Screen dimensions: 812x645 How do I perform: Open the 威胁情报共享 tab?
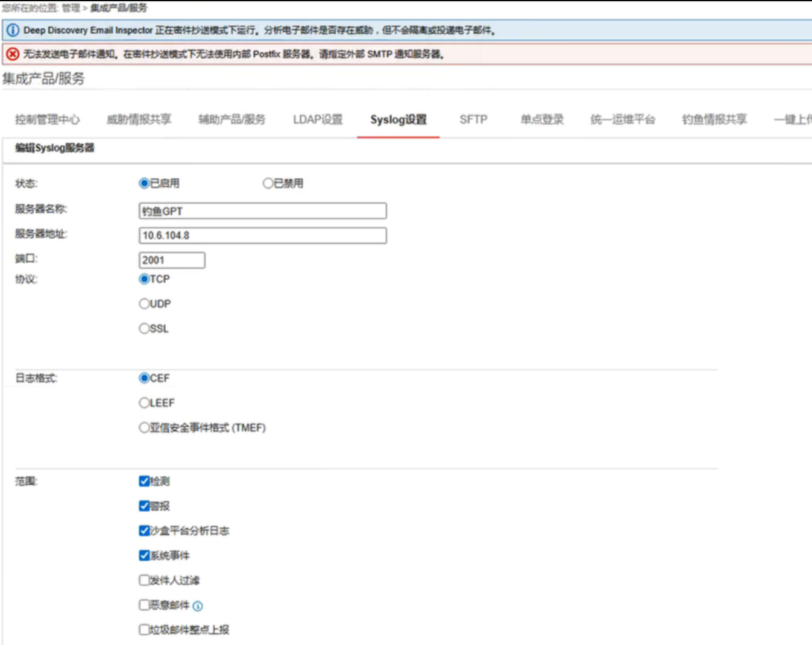coord(139,119)
